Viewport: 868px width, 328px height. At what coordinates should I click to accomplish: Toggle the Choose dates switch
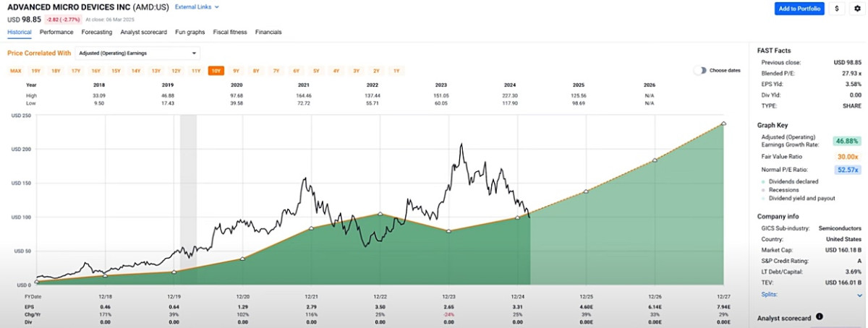tap(699, 70)
